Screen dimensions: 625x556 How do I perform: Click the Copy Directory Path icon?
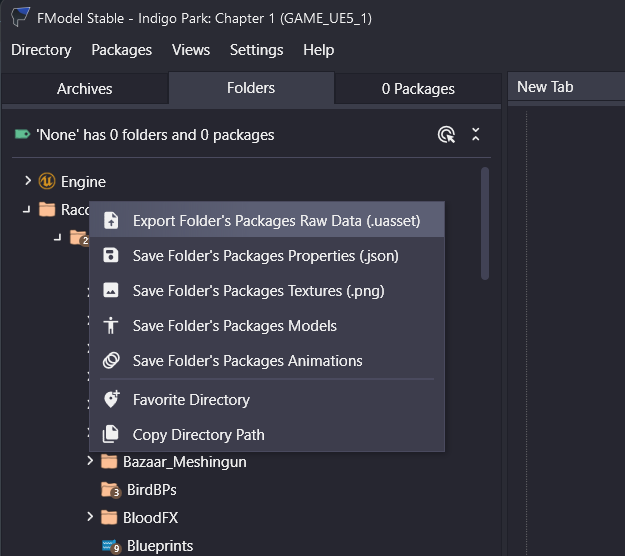(111, 435)
